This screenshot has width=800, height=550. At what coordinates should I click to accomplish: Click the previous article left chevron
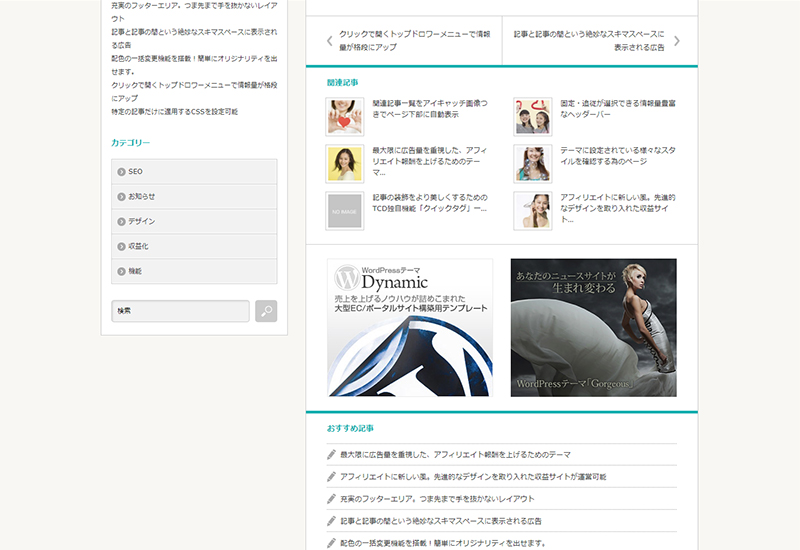[x=330, y=41]
